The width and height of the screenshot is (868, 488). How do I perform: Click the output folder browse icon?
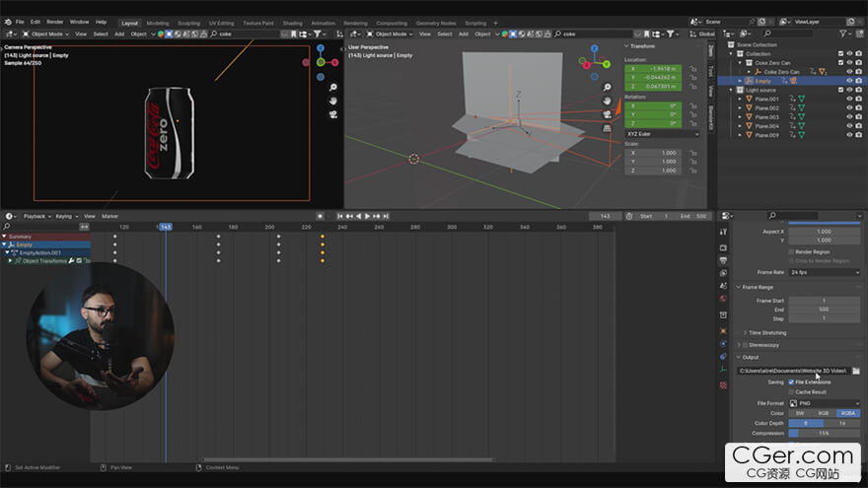click(856, 371)
